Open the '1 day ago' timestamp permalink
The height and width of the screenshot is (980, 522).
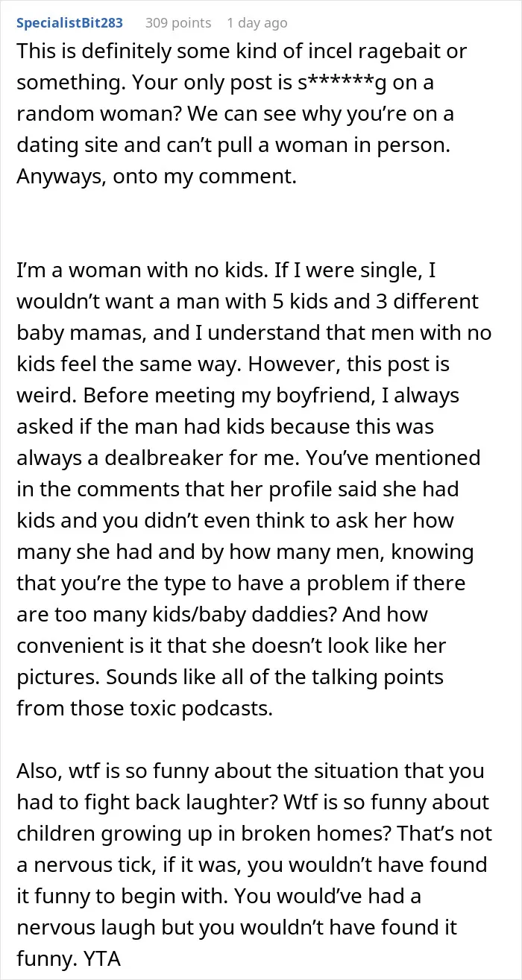click(x=257, y=23)
